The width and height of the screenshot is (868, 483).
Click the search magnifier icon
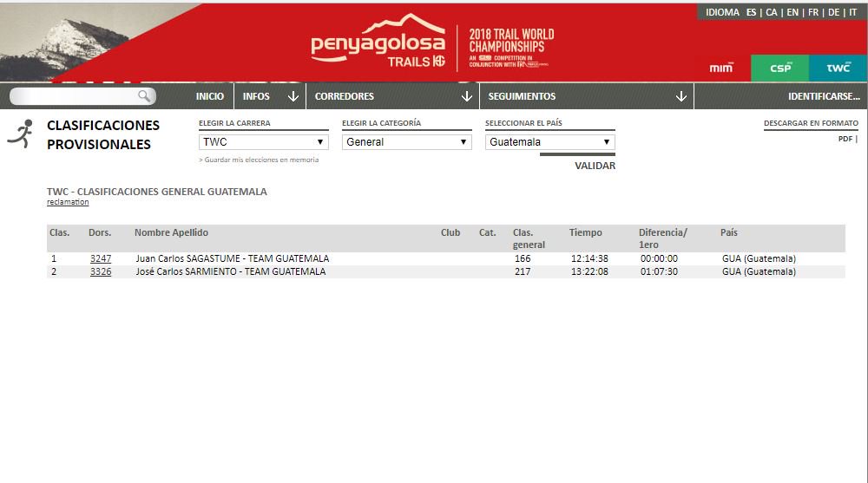pos(144,96)
